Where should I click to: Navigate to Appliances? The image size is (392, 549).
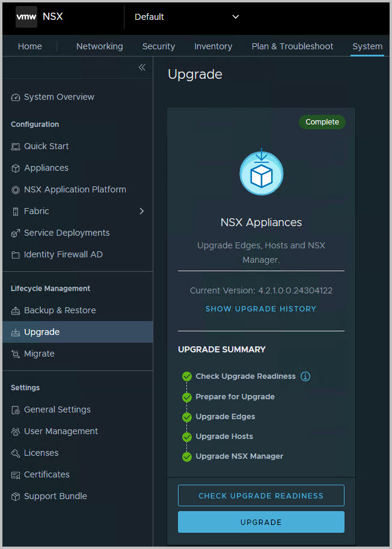(x=46, y=168)
